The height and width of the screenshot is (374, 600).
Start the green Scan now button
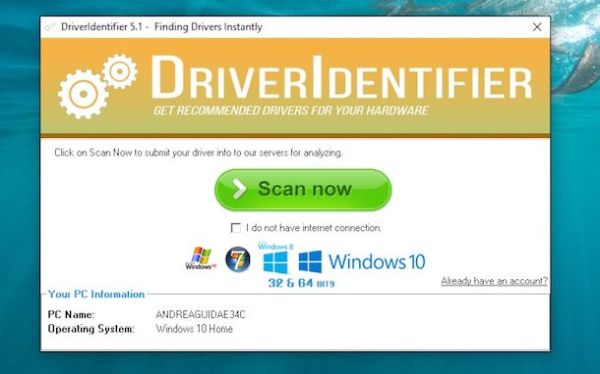click(303, 189)
